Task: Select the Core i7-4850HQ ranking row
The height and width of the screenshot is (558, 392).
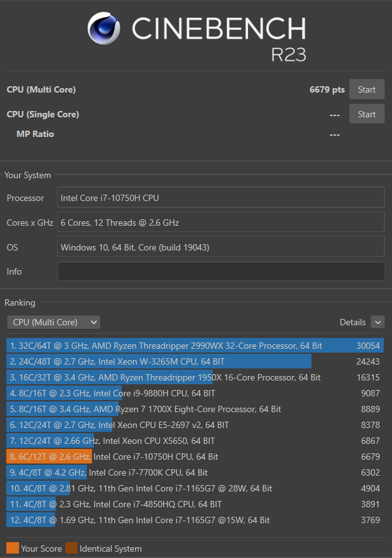Action: (195, 504)
